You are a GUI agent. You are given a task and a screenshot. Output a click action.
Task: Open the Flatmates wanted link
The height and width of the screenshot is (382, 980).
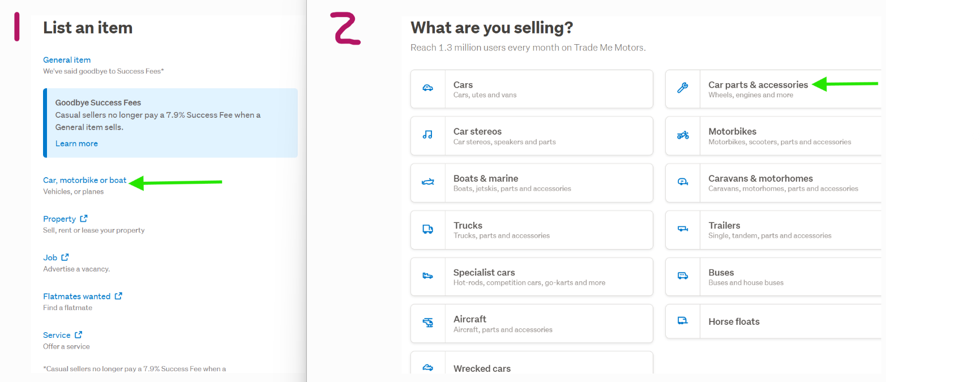tap(77, 297)
